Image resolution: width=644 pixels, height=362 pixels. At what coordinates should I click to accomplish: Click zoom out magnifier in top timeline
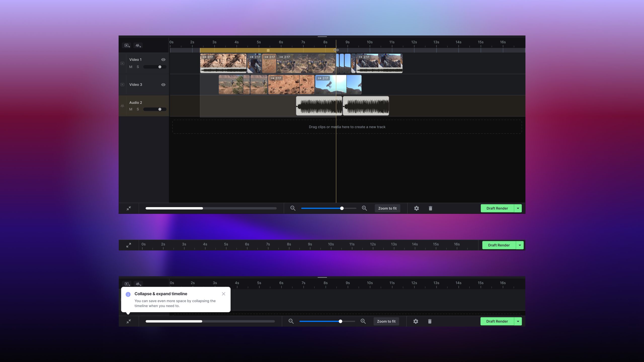click(293, 208)
